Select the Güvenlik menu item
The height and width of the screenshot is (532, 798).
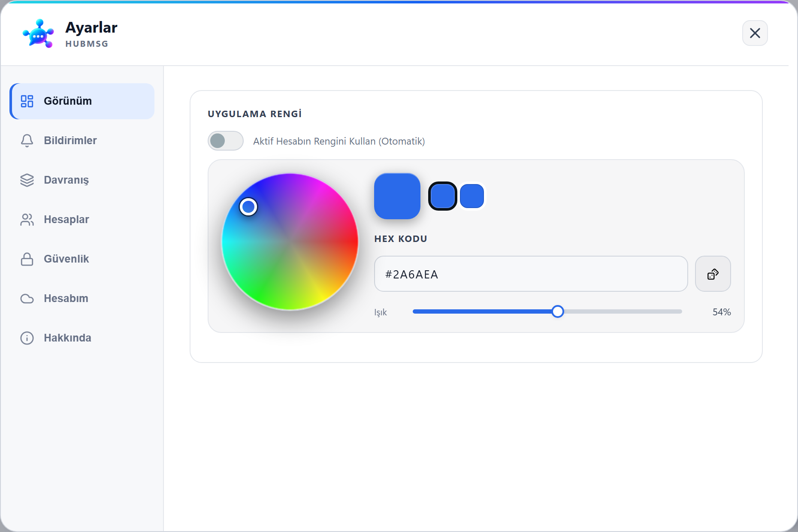(x=82, y=259)
